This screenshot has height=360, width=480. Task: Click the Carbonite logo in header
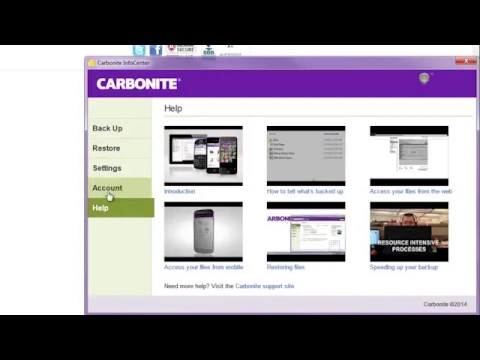pyautogui.click(x=138, y=84)
